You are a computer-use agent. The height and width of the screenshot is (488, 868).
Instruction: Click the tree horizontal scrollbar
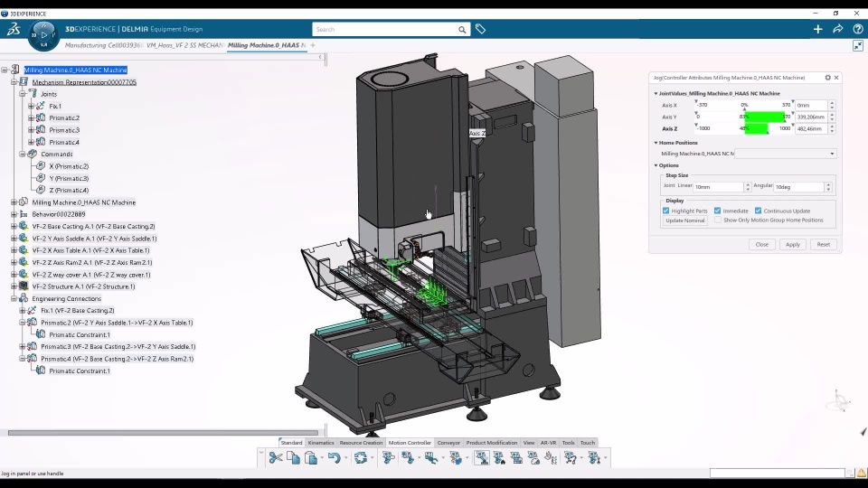pos(164,433)
